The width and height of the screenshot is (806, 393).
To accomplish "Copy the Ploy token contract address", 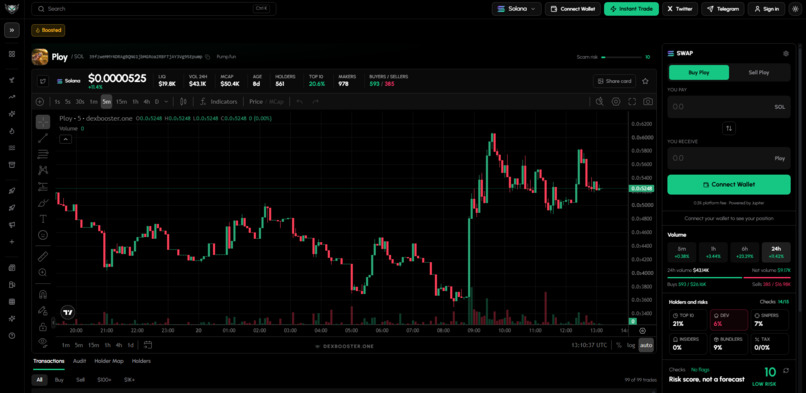I will (208, 57).
